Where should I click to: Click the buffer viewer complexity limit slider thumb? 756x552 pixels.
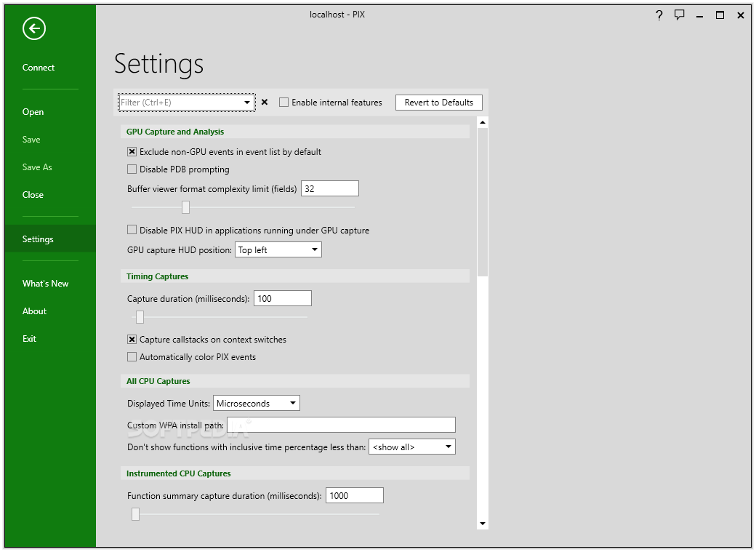[x=185, y=207]
